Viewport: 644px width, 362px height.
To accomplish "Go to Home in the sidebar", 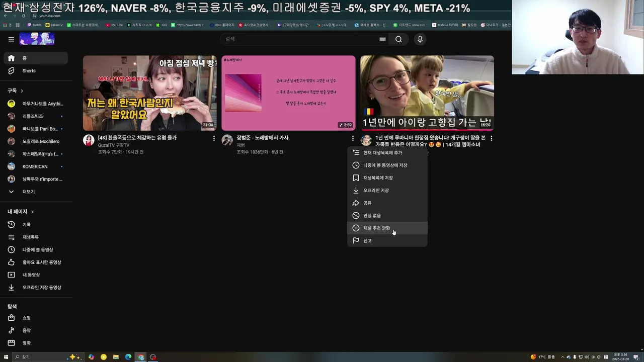I will click(35, 58).
